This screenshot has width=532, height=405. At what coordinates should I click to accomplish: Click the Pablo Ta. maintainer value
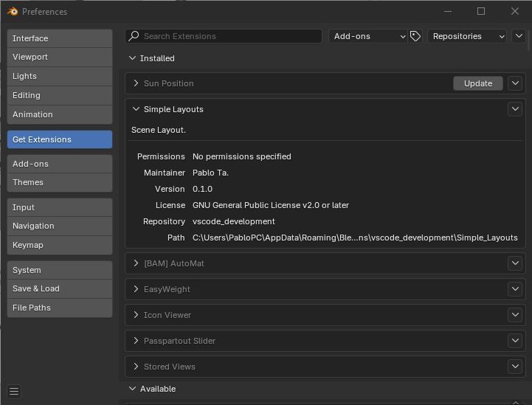pos(210,173)
